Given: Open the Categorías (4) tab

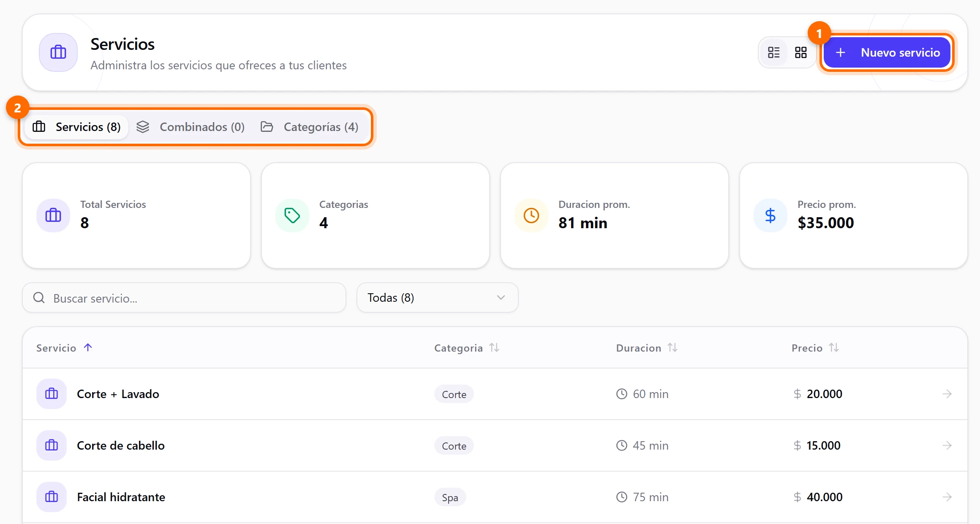Looking at the screenshot, I should click(x=310, y=127).
